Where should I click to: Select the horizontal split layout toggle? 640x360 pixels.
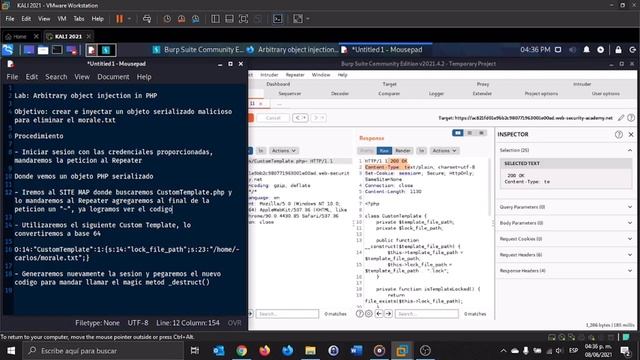coord(470,133)
